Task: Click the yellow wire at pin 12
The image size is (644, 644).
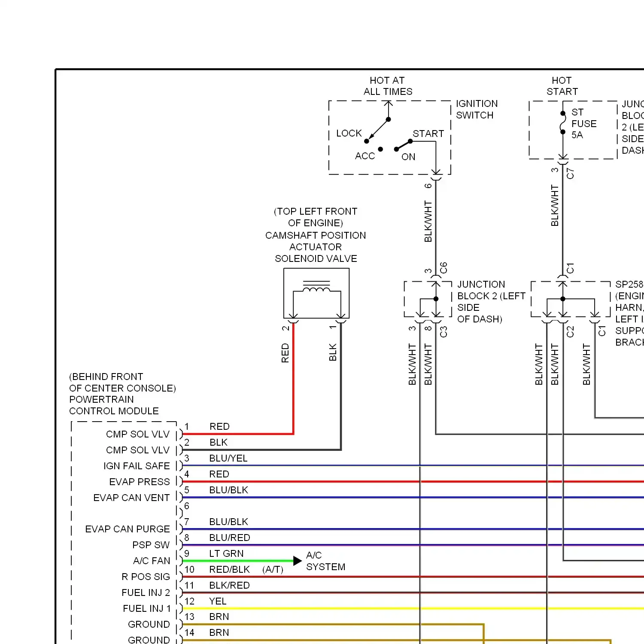Action: [x=413, y=608]
